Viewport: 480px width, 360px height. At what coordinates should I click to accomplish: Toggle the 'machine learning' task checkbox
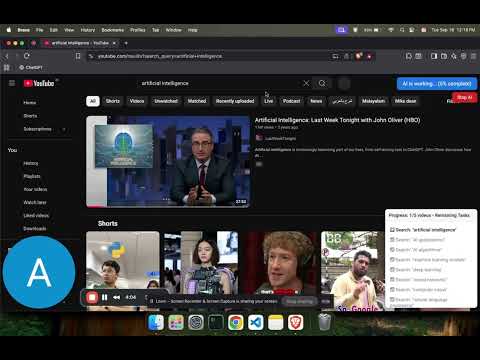coord(392,260)
